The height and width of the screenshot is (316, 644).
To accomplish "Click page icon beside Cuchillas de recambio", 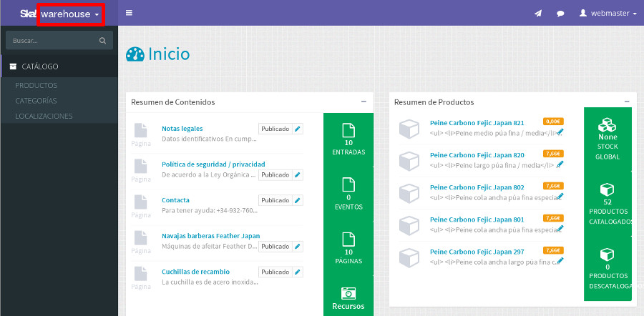I will 141,273.
